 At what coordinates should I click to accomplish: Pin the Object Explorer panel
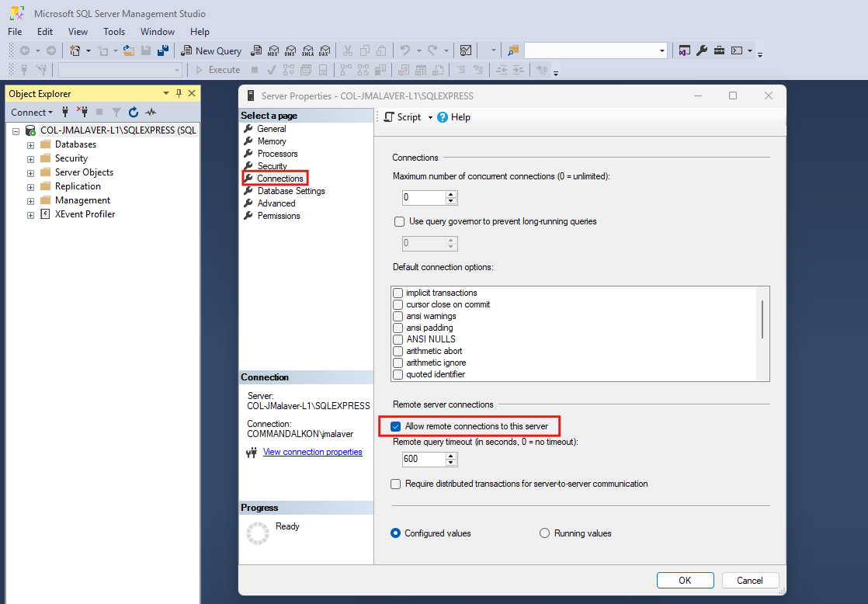point(179,94)
